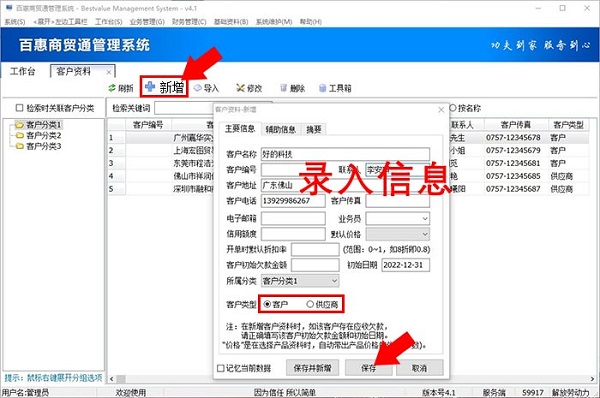
Task: Close the 客户资料-新增 dialog
Action: coord(441,110)
